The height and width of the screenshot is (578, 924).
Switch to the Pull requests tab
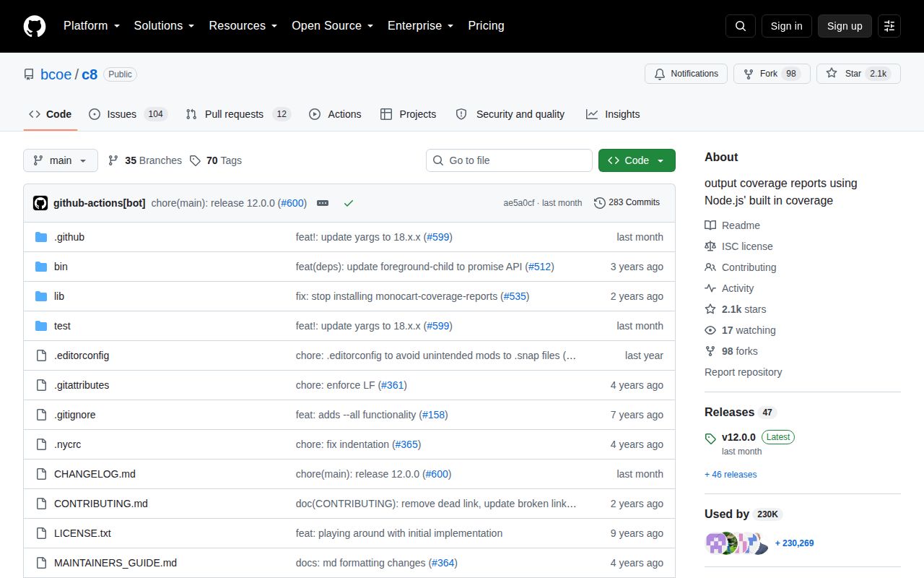[x=238, y=114]
